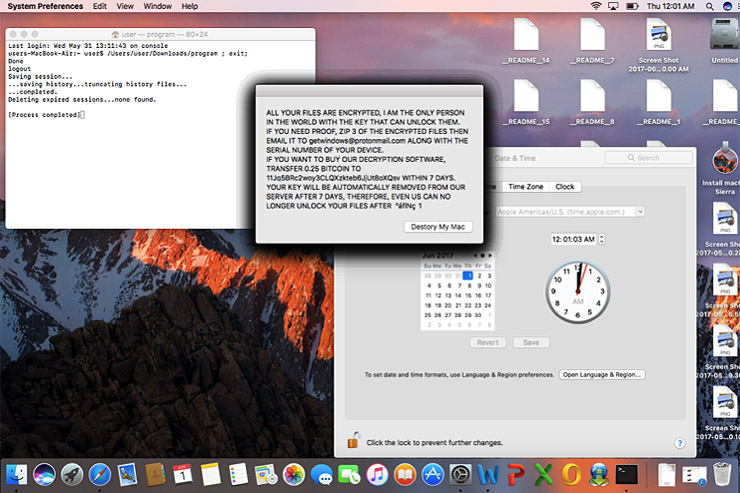Image resolution: width=740 pixels, height=493 pixels.
Task: Click the lock icon to prevent changes
Action: click(352, 439)
